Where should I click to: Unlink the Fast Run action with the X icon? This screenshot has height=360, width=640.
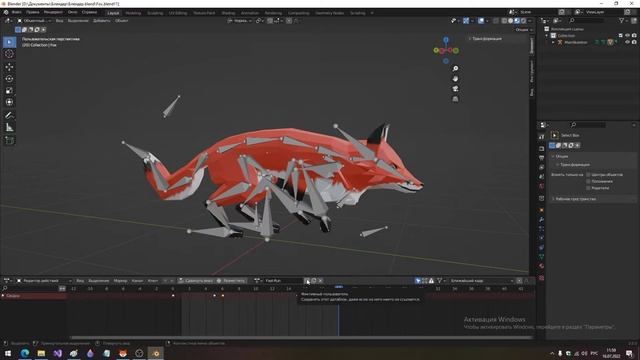coord(321,281)
